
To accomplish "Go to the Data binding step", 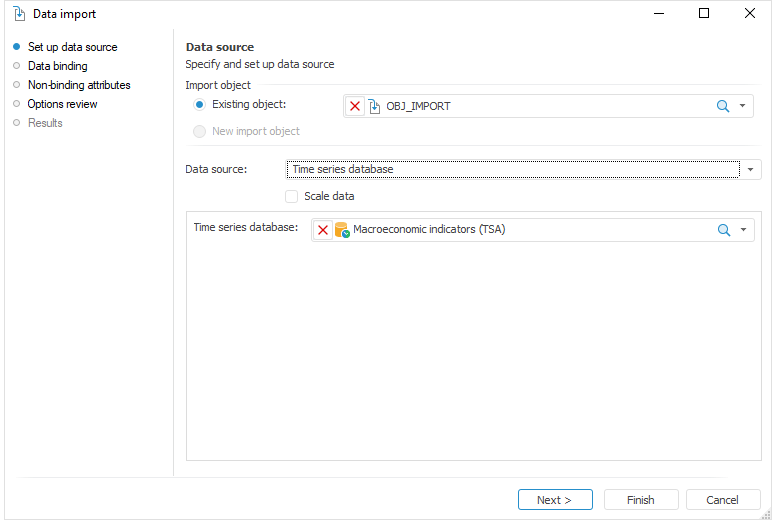I will 57,66.
